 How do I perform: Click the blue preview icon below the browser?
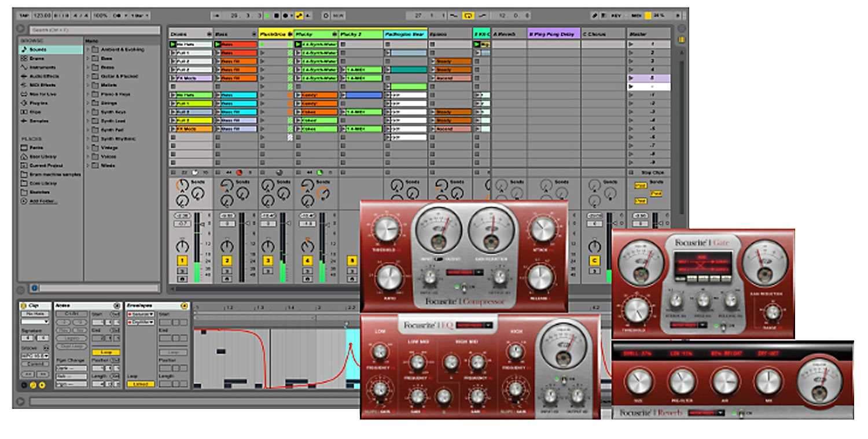tap(34, 287)
